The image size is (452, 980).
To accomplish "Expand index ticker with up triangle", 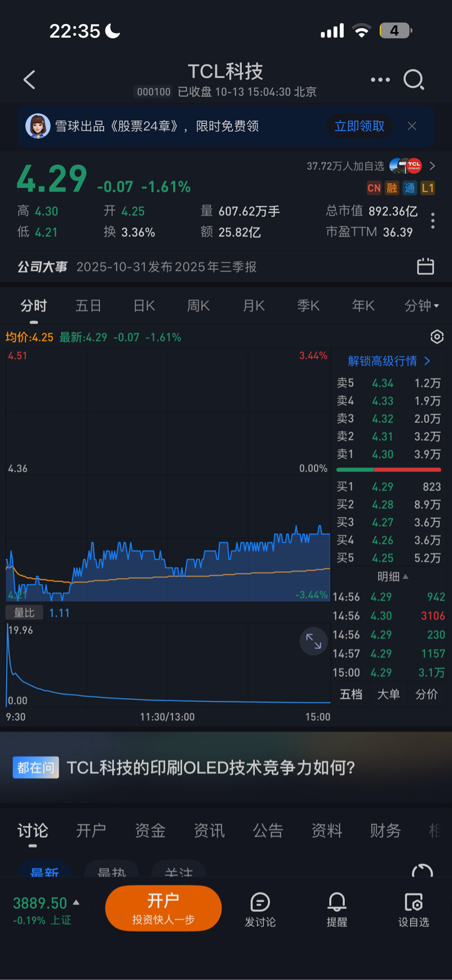I will (76, 902).
